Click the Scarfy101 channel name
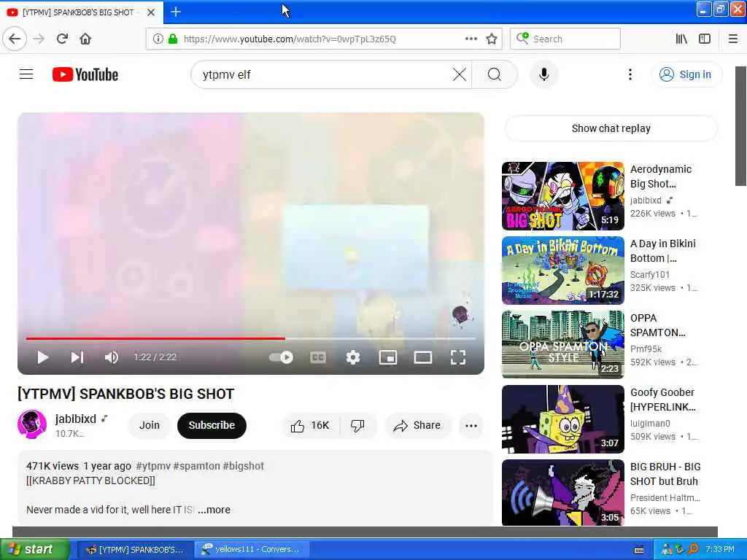747x560 pixels. pos(650,274)
